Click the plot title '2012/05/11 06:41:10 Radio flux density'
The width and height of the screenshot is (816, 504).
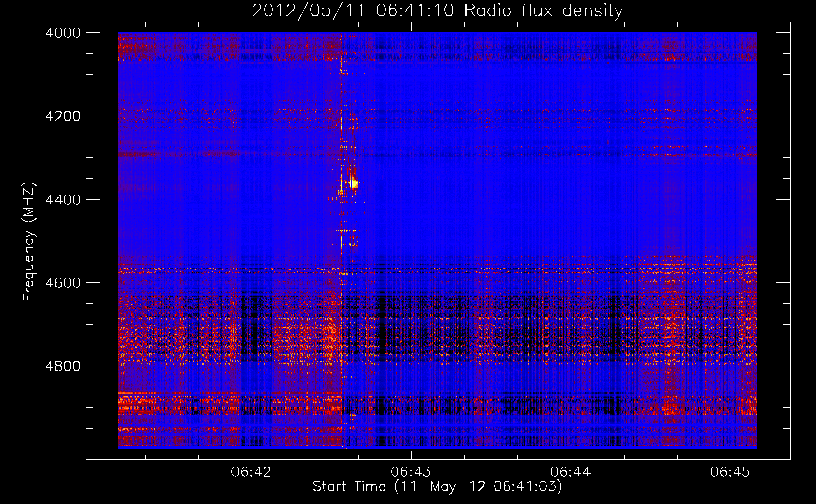click(437, 10)
